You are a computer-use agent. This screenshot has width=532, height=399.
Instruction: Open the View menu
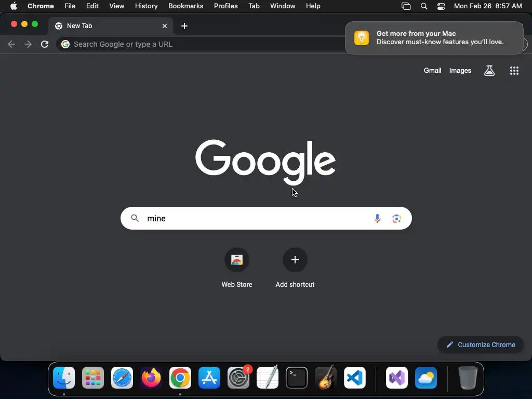pyautogui.click(x=116, y=6)
